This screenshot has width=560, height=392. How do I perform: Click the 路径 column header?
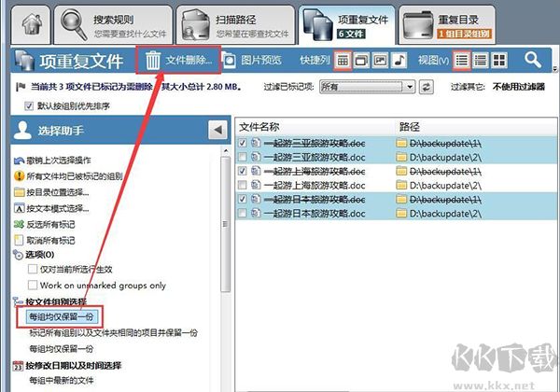pyautogui.click(x=409, y=127)
